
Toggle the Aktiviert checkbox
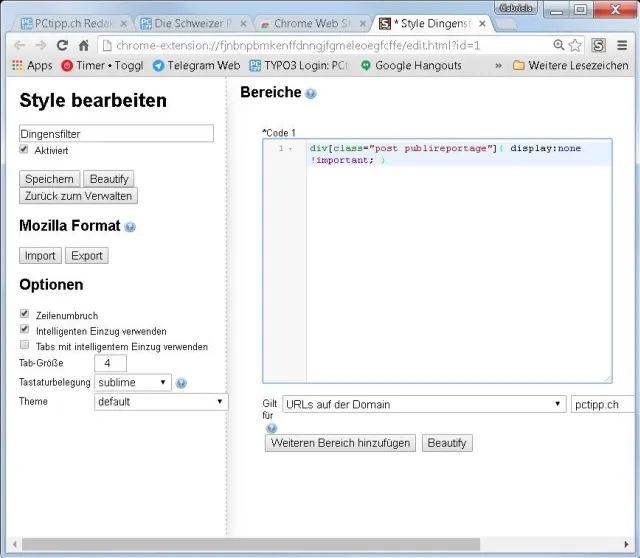(25, 149)
